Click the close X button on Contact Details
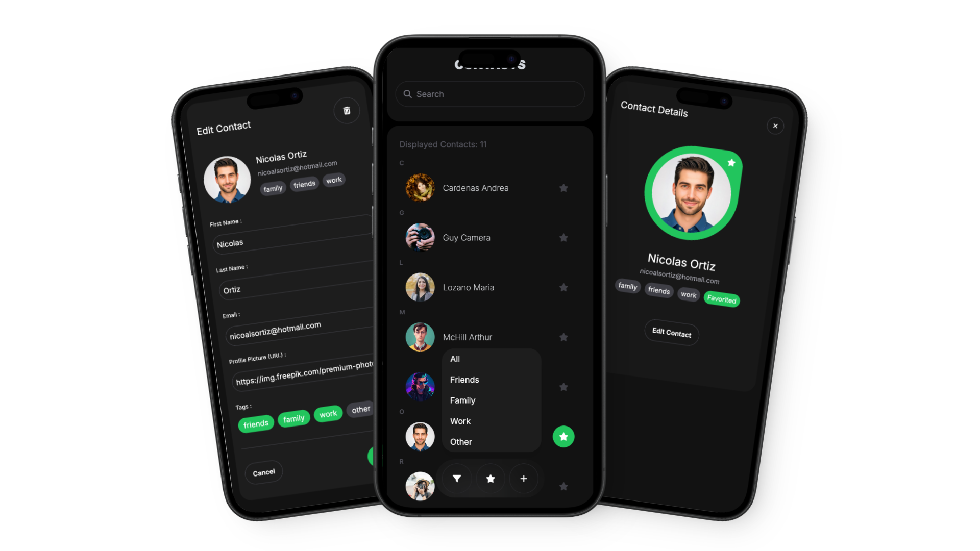This screenshot has height=551, width=980. [x=775, y=126]
